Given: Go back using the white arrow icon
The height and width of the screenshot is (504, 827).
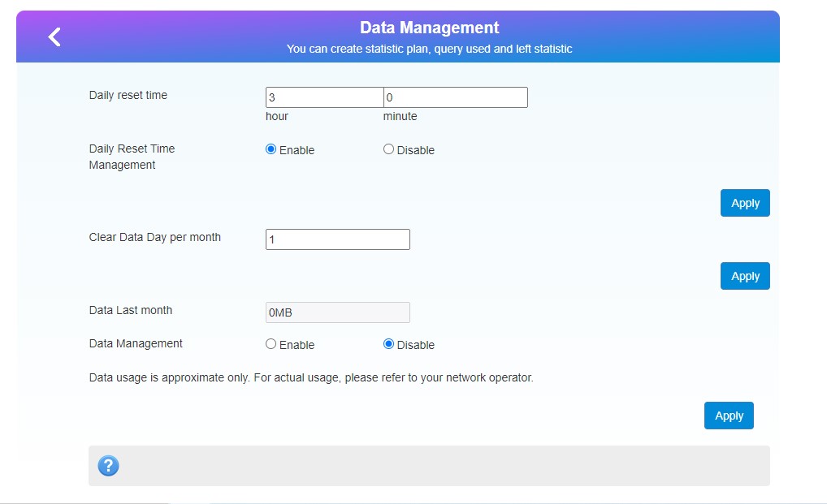Looking at the screenshot, I should (54, 37).
